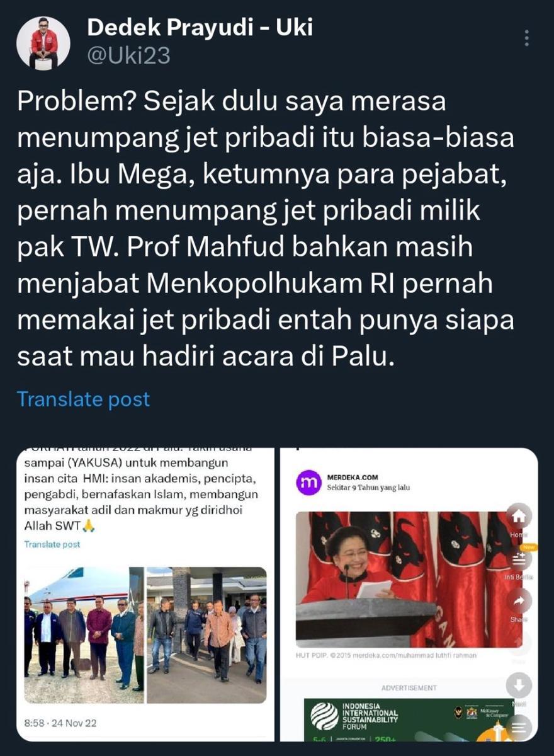This screenshot has width=554, height=756.
Task: Open the photo of men walking outdoors
Action: [206, 635]
